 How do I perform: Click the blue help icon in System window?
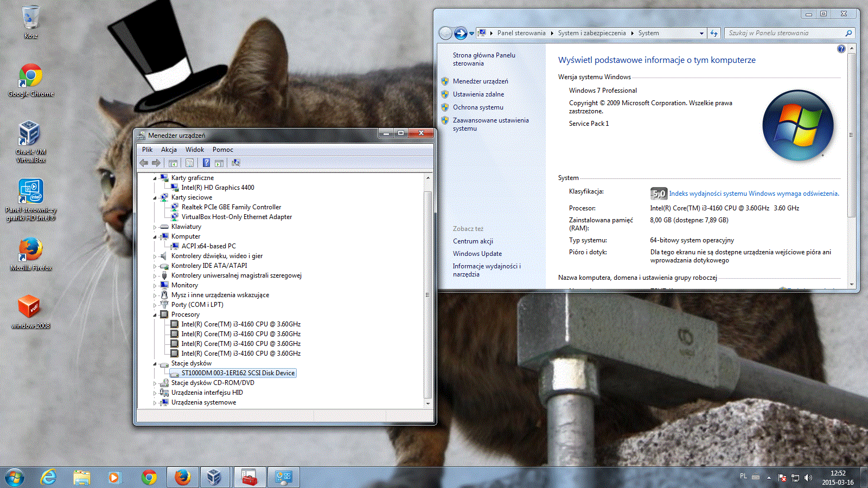tap(841, 49)
